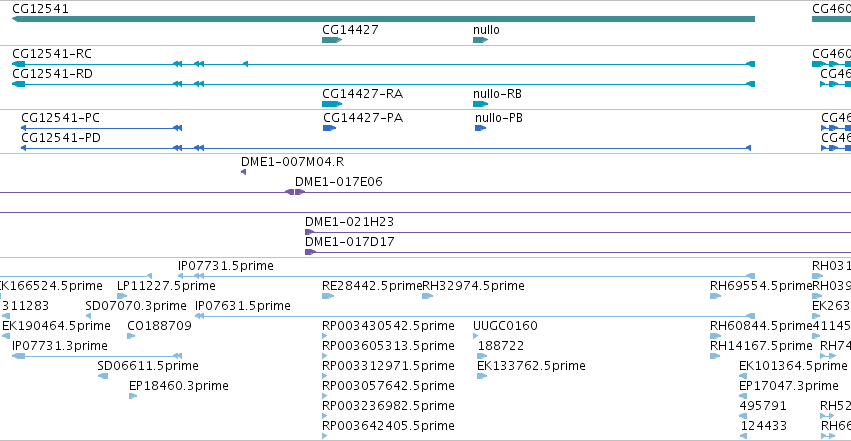This screenshot has width=851, height=441.
Task: Open RP003642405.5prime label
Action: point(388,426)
